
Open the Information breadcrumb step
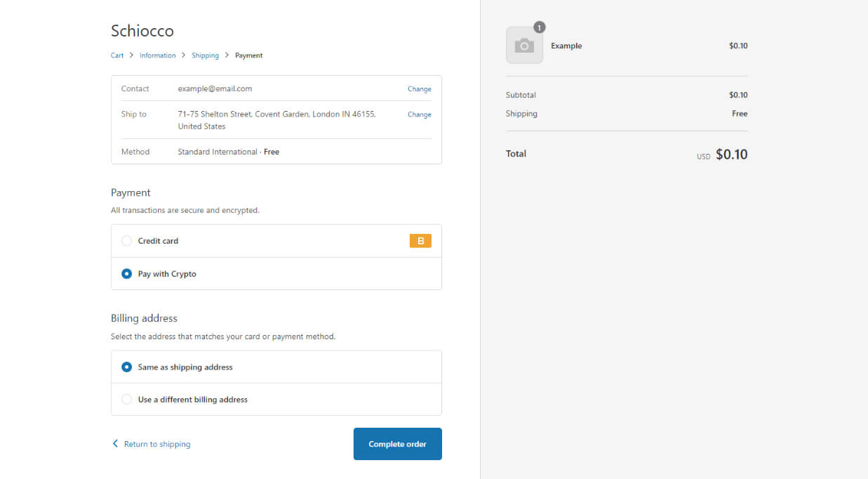pos(157,55)
